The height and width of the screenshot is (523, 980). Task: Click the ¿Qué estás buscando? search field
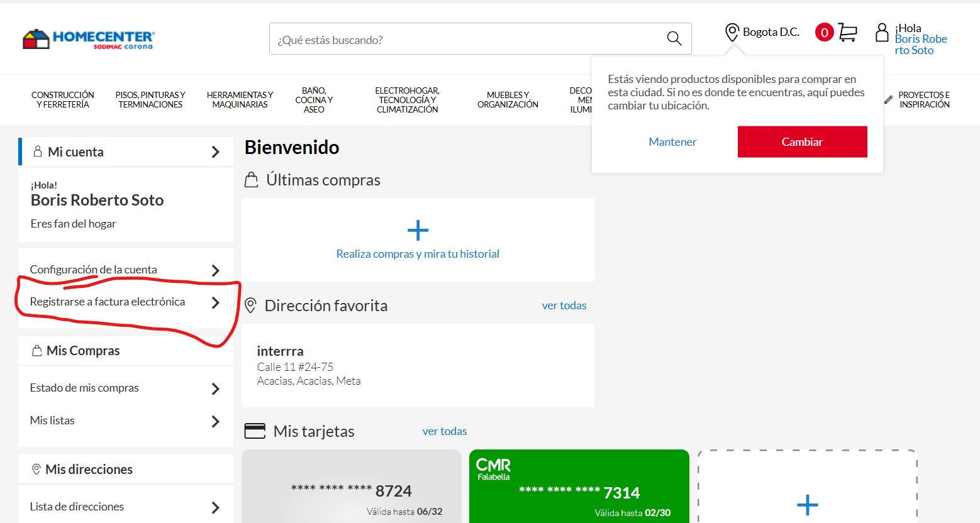pos(465,40)
